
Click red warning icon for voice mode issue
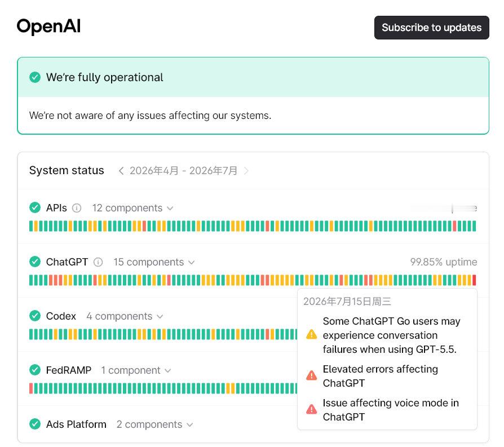click(x=311, y=409)
